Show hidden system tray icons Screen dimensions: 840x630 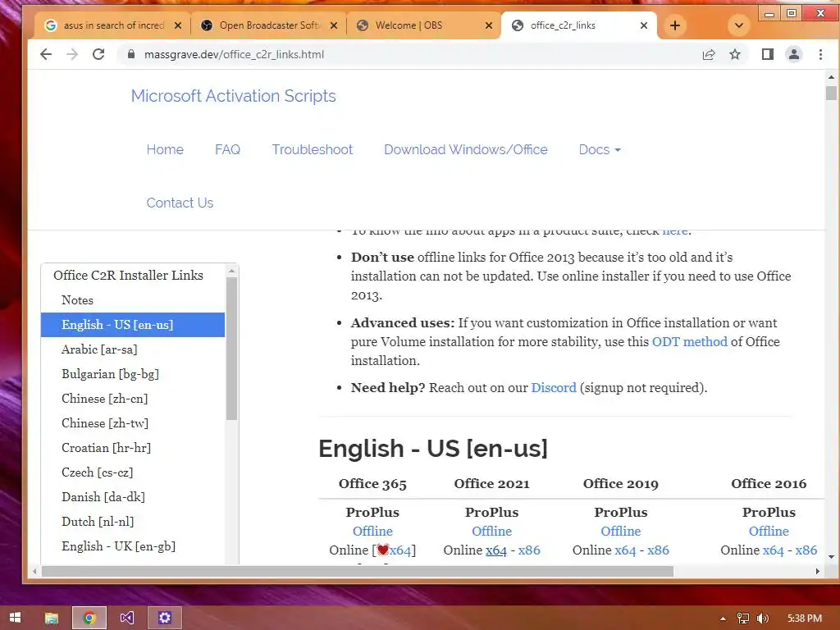723,619
